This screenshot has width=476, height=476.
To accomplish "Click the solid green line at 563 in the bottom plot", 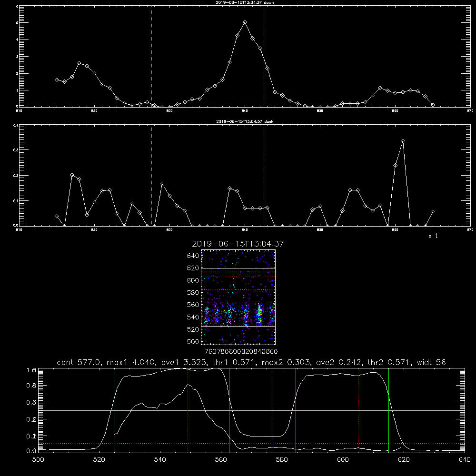I will point(229,410).
